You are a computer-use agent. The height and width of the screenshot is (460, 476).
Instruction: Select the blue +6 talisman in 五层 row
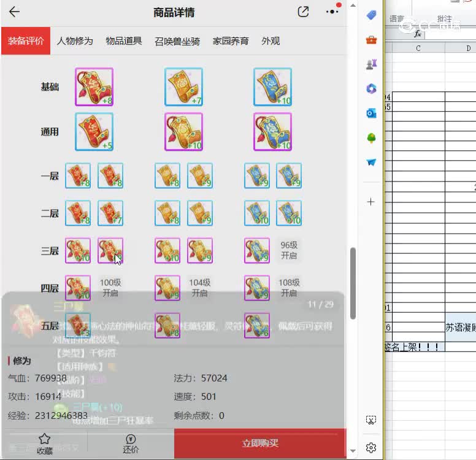tap(257, 326)
